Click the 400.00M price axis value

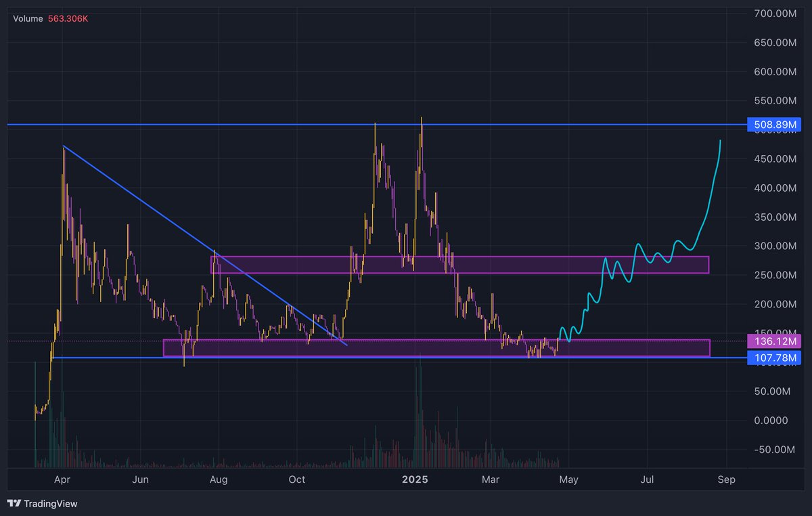(775, 188)
